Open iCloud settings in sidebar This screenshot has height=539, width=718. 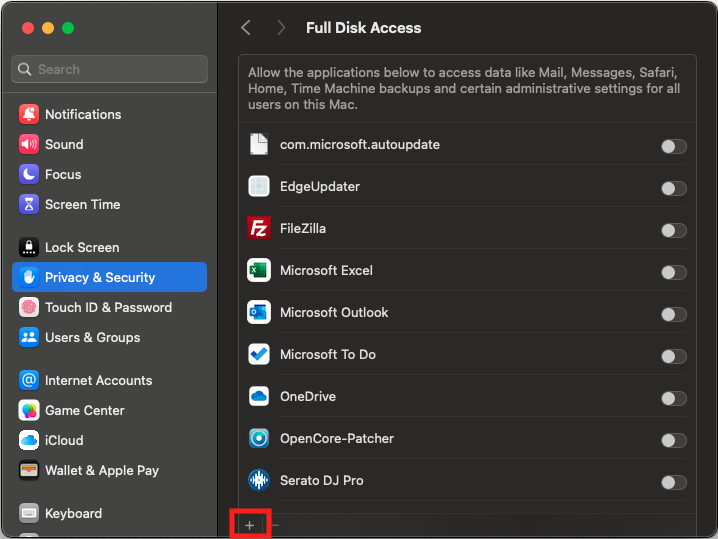[x=109, y=440]
